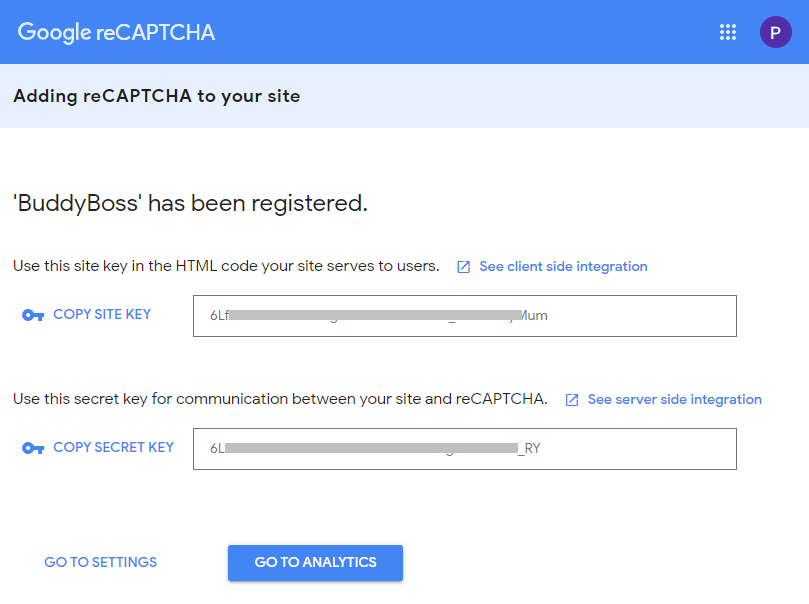Click the Google reCAPTCHA logo
Image resolution: width=809 pixels, height=604 pixels.
(x=116, y=32)
